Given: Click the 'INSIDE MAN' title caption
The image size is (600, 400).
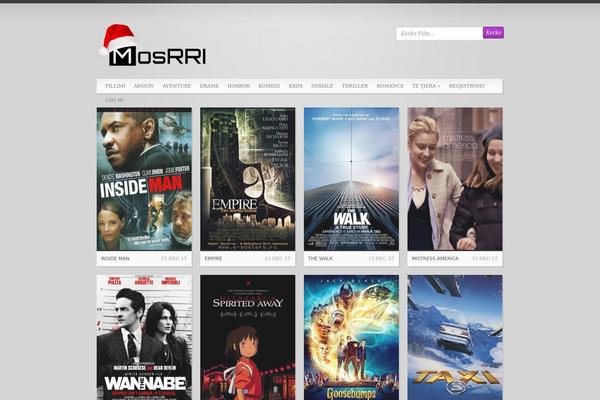Looking at the screenshot, I should click(115, 259).
